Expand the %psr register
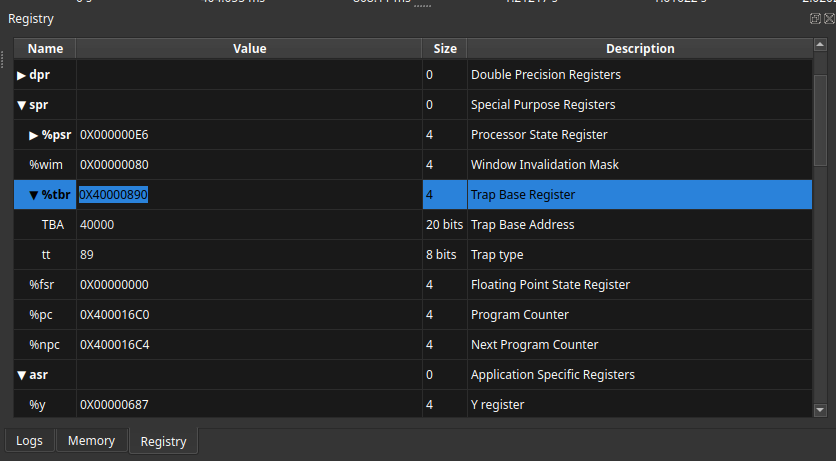 (x=34, y=135)
